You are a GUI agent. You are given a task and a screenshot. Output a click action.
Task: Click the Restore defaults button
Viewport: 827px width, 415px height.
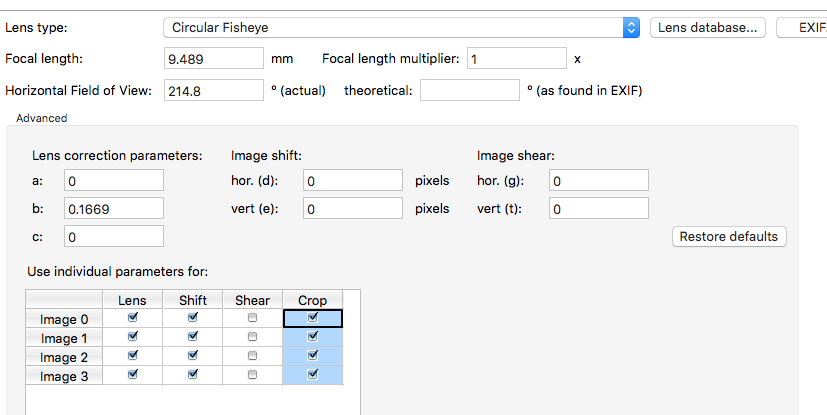click(x=729, y=236)
